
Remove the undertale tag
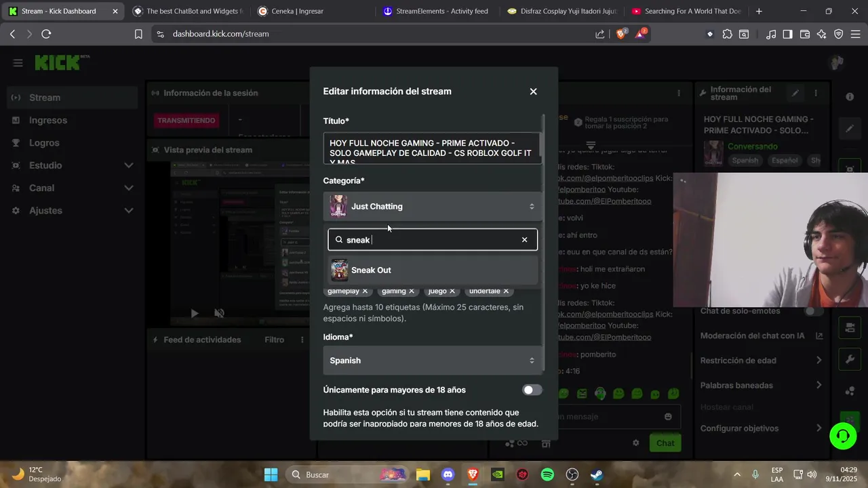click(506, 291)
